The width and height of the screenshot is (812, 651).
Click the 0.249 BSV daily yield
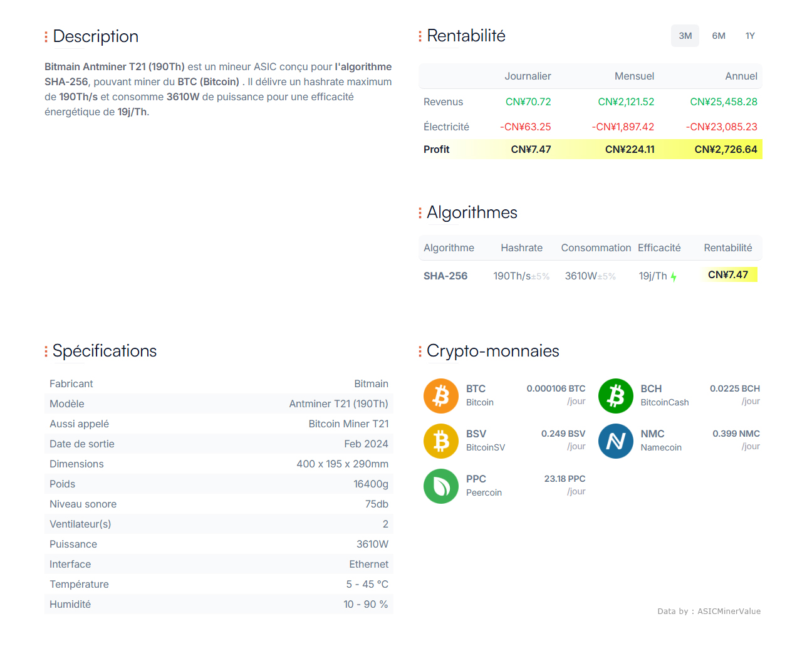pos(563,434)
